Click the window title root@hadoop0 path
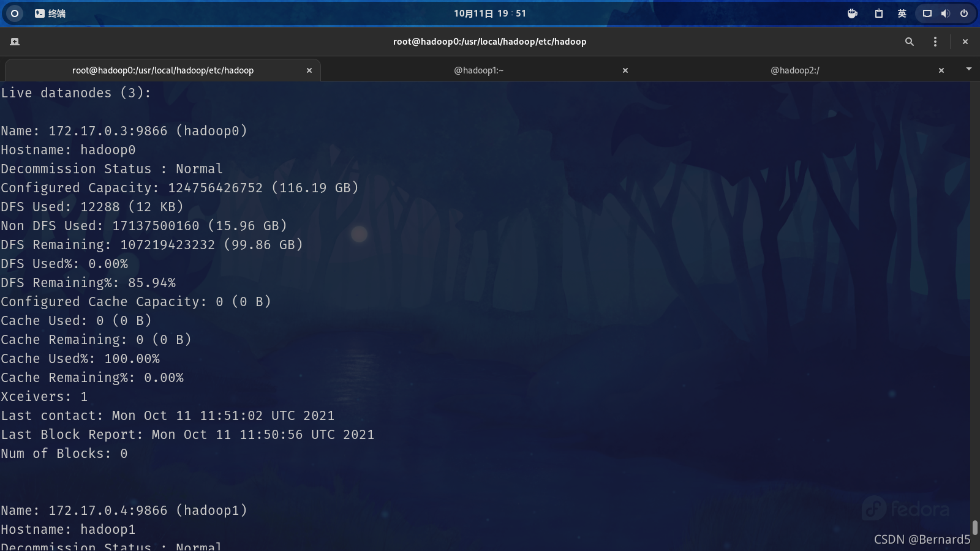 tap(490, 42)
